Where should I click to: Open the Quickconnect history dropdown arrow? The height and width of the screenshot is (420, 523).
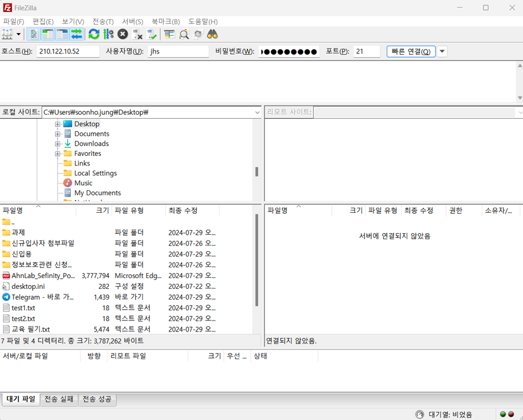coord(442,52)
